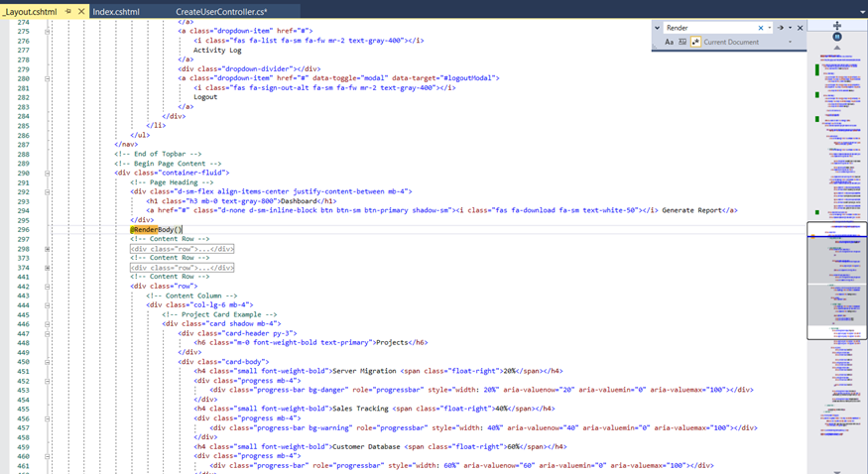Expand the Find panel to replace mode

[x=657, y=28]
